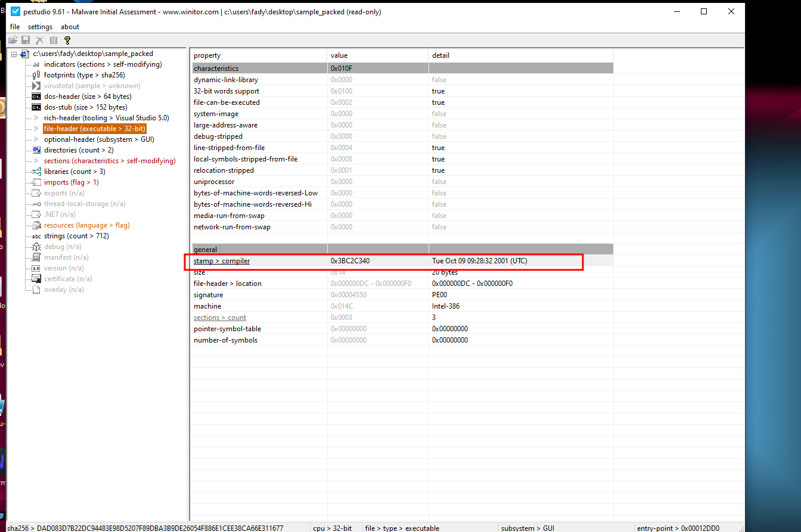
Task: Click the 'property' column header
Action: (259, 55)
